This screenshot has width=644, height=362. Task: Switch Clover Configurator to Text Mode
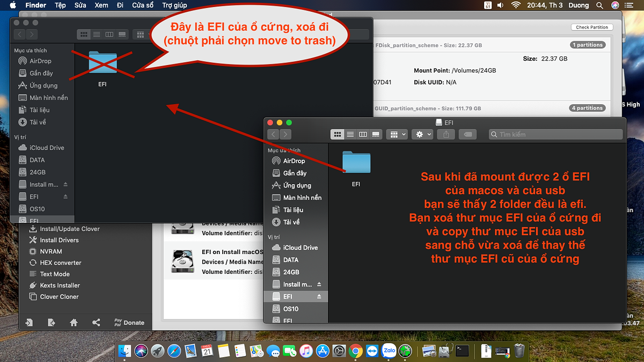49,274
